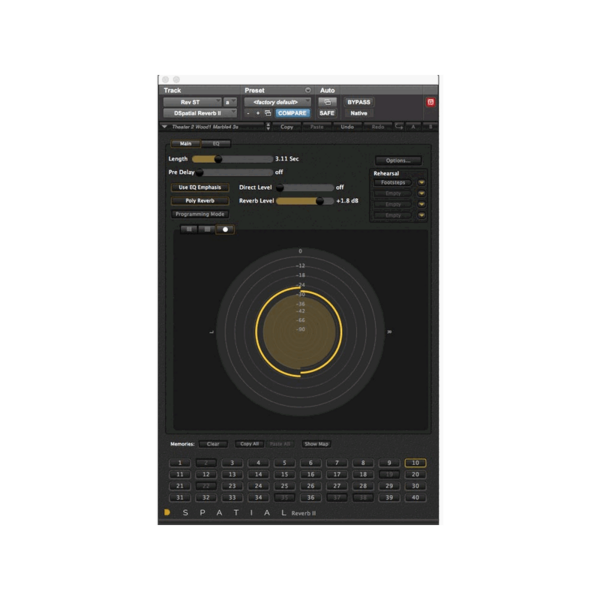Recall memory slot 27
This screenshot has height=600, width=600.
pos(337,486)
